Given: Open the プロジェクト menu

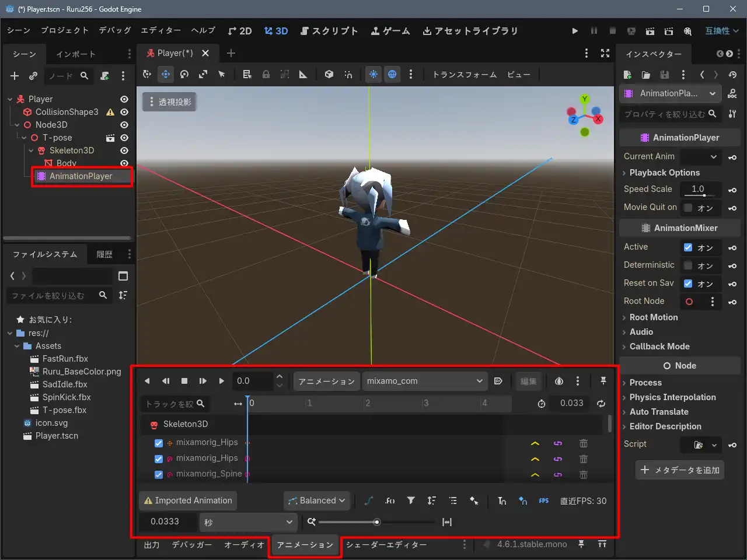Looking at the screenshot, I should coord(64,30).
